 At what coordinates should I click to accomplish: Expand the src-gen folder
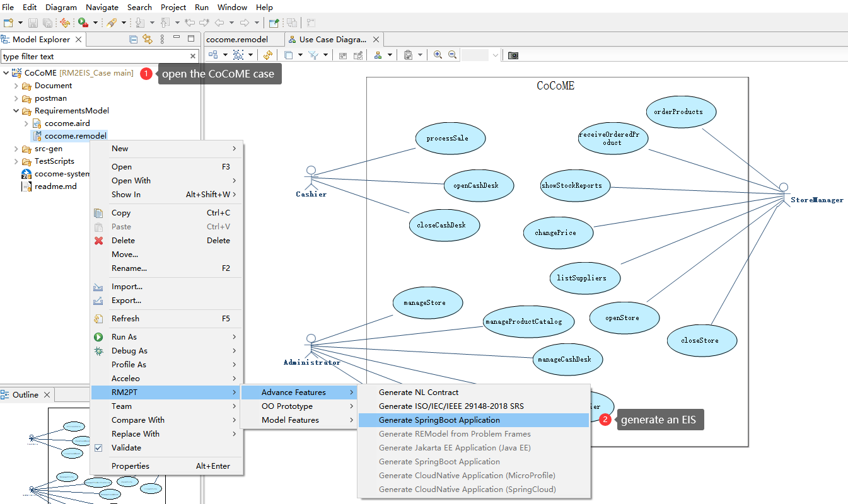click(16, 149)
